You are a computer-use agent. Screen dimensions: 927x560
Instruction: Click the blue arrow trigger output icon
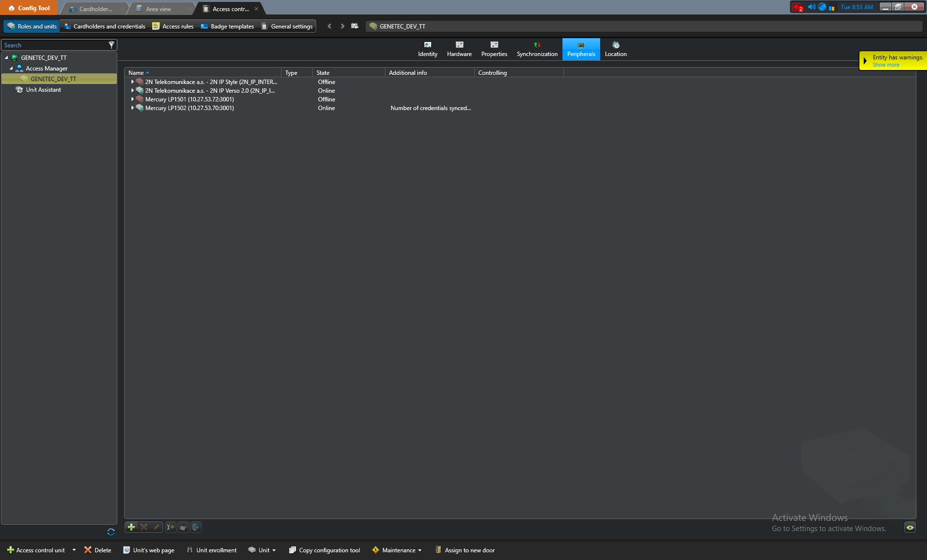click(x=196, y=527)
